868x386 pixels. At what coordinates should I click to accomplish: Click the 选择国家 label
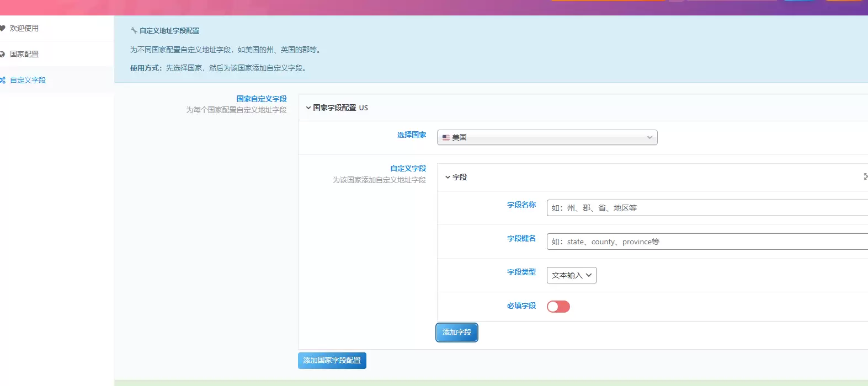[x=412, y=135]
